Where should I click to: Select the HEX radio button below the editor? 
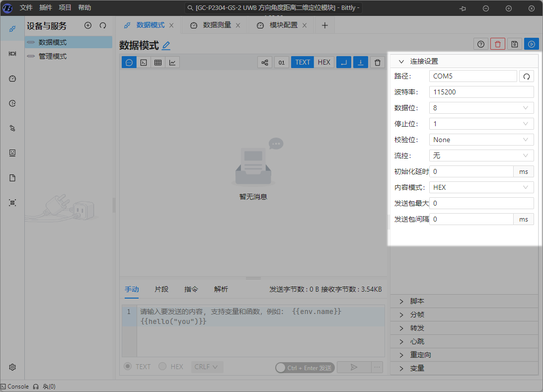point(162,367)
